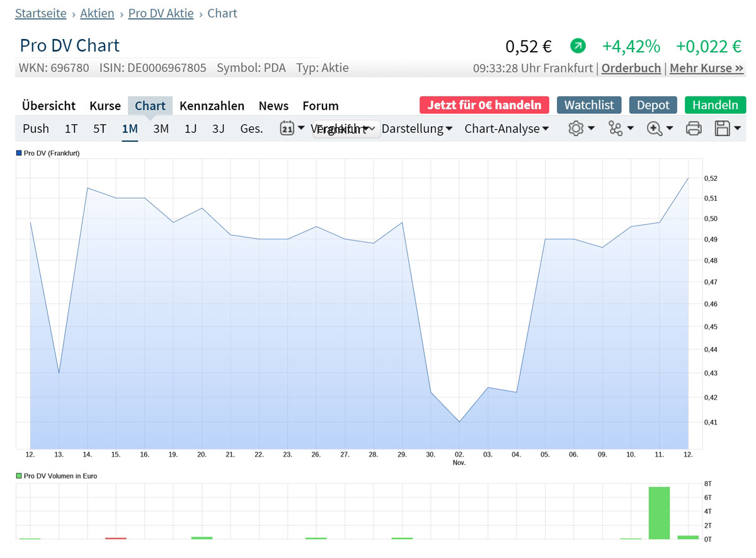Open the Frankfurt exchange selector

pos(346,130)
